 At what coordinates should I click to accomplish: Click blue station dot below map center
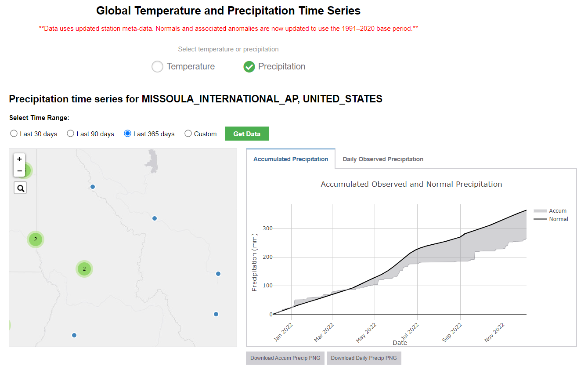(x=74, y=335)
